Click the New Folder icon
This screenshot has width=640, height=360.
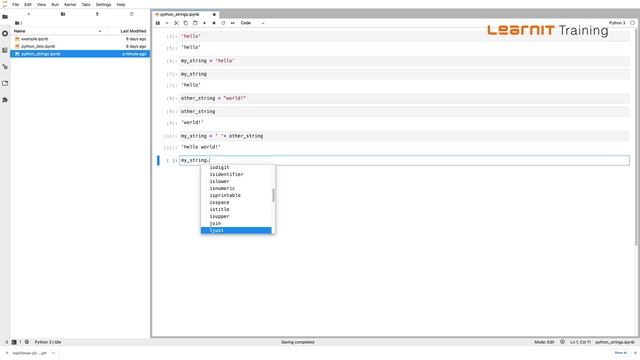pyautogui.click(x=63, y=14)
